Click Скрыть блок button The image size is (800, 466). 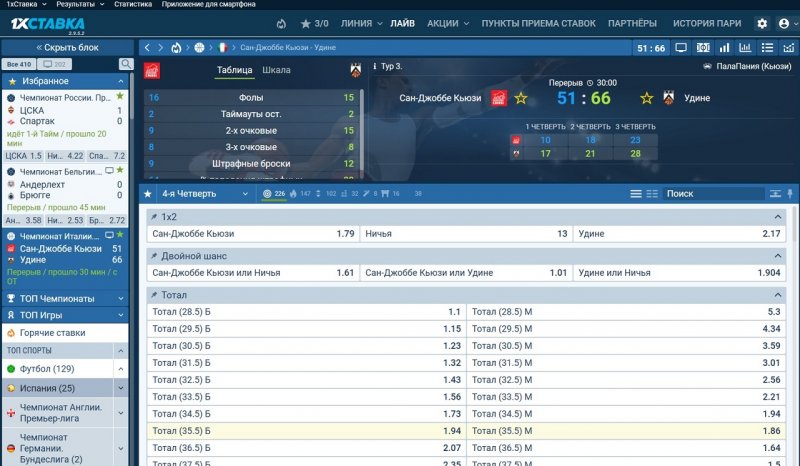point(66,47)
